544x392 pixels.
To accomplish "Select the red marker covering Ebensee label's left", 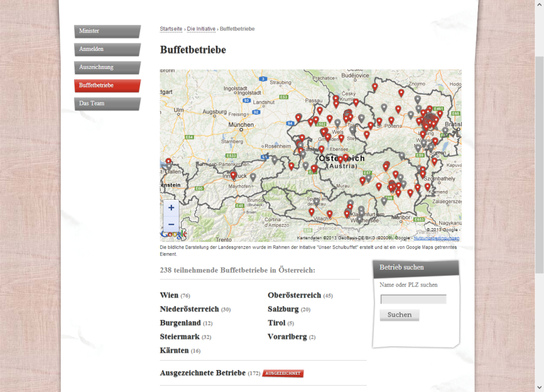I will (322, 149).
